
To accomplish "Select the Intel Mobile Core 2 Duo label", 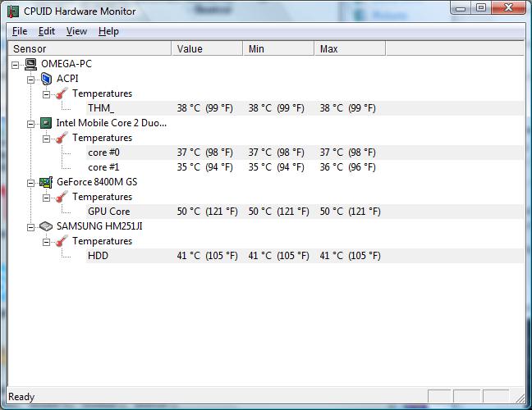I will tap(112, 123).
